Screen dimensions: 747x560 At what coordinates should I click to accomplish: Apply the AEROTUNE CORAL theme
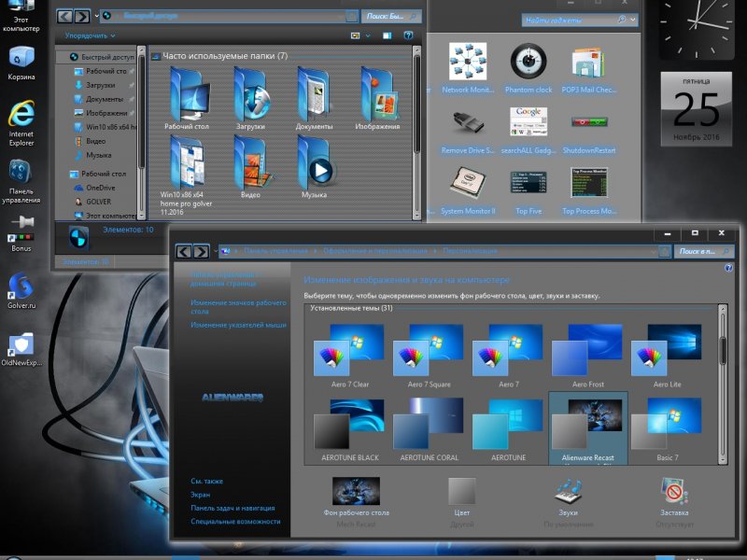pyautogui.click(x=429, y=430)
